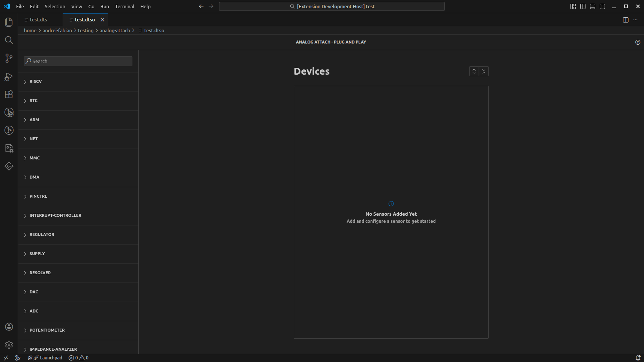Open the Search view in the activity bar

[x=9, y=40]
